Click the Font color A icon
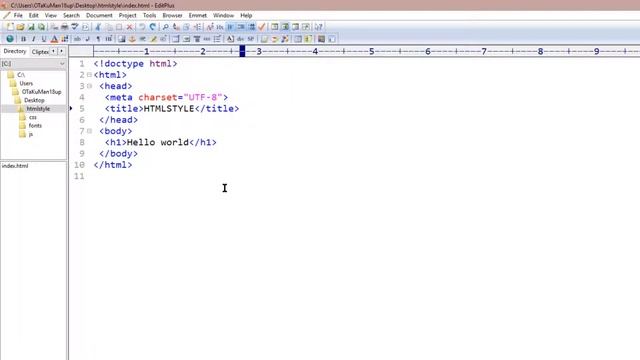The width and height of the screenshot is (640, 360). click(x=54, y=39)
